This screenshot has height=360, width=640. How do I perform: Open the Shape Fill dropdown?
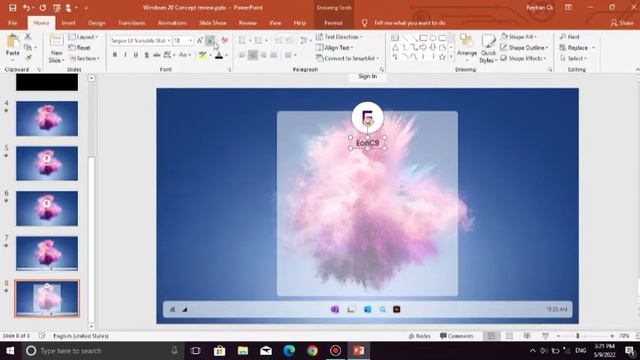519,37
